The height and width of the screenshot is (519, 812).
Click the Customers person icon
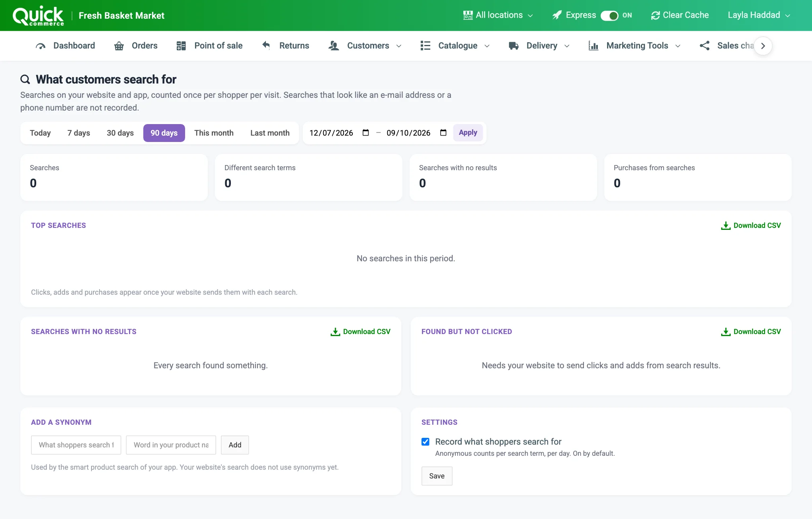click(x=334, y=46)
